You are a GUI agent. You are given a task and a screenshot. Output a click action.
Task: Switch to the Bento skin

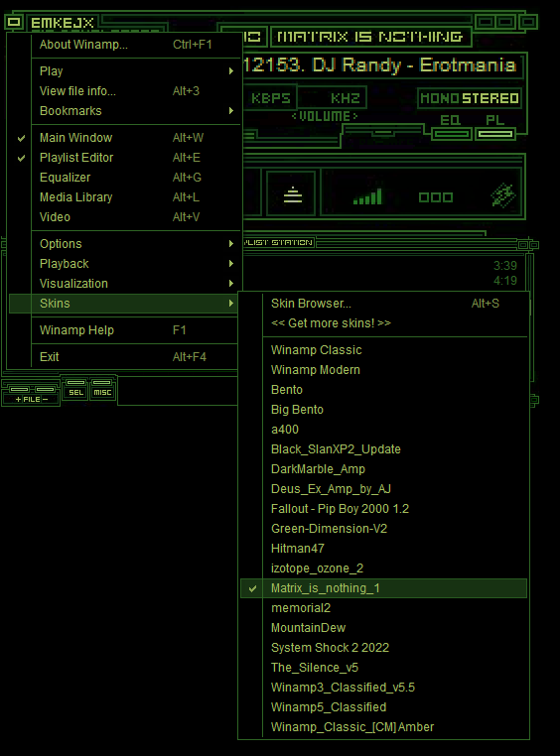383,390
